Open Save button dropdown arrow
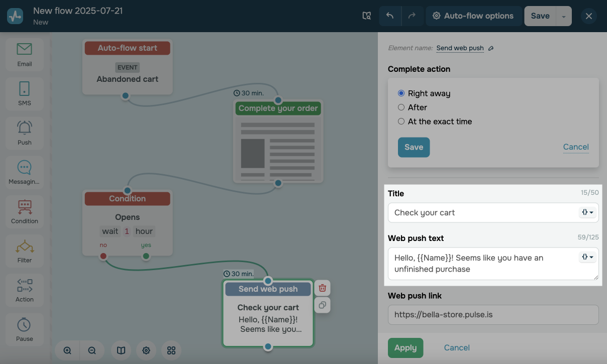 564,16
